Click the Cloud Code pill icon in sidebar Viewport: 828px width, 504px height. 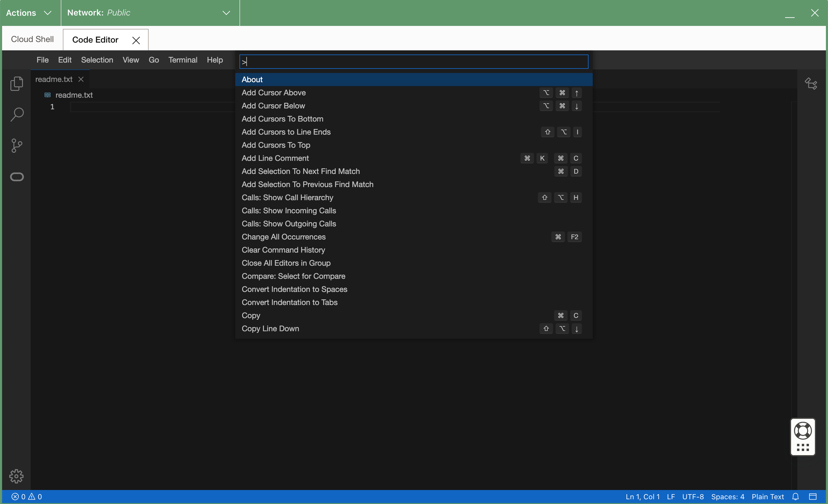point(16,177)
